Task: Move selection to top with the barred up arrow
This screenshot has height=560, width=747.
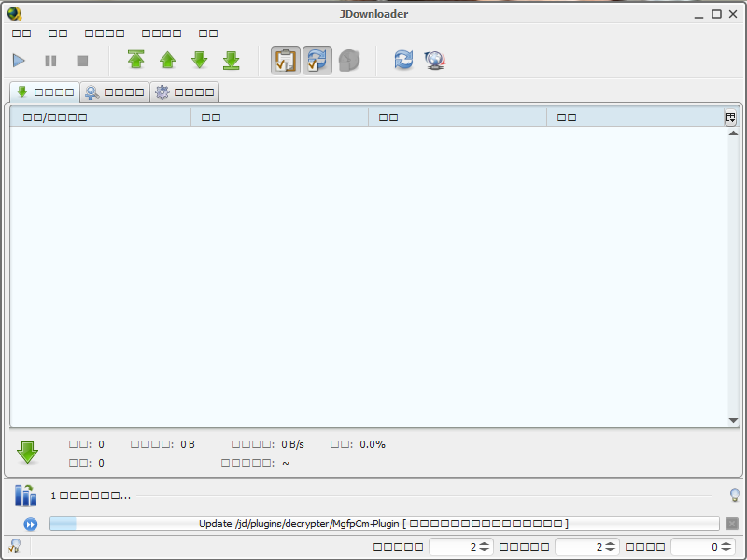Action: click(x=135, y=60)
